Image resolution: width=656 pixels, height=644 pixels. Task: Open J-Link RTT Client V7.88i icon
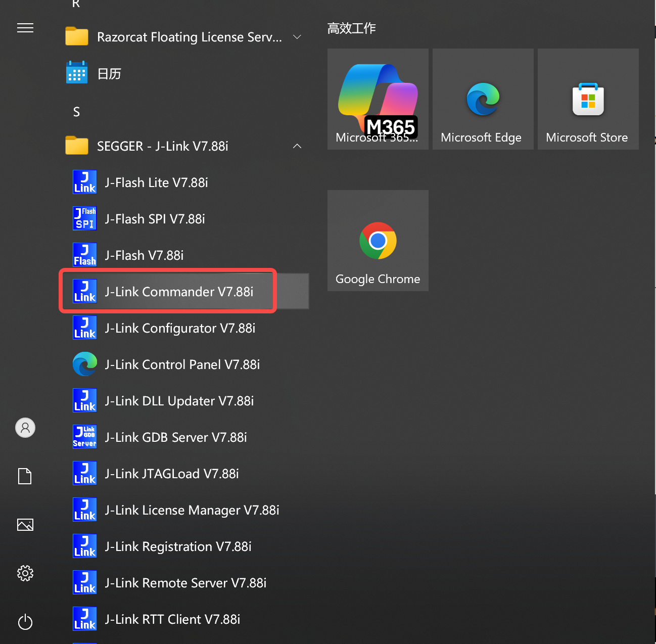pos(85,619)
